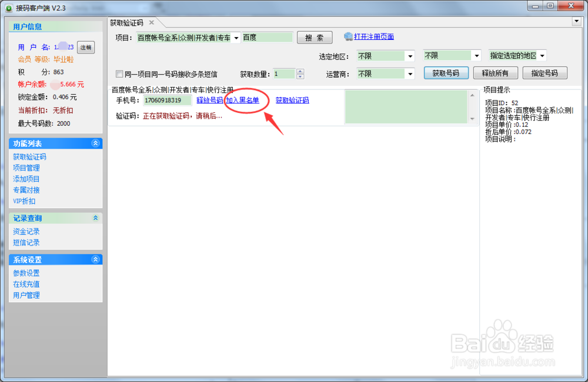Open 在线充值 in sidebar

26,284
